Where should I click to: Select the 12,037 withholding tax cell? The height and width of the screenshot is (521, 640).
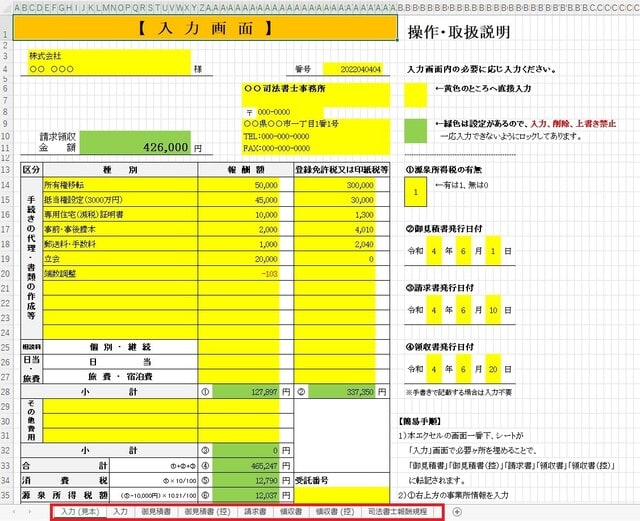tap(246, 495)
